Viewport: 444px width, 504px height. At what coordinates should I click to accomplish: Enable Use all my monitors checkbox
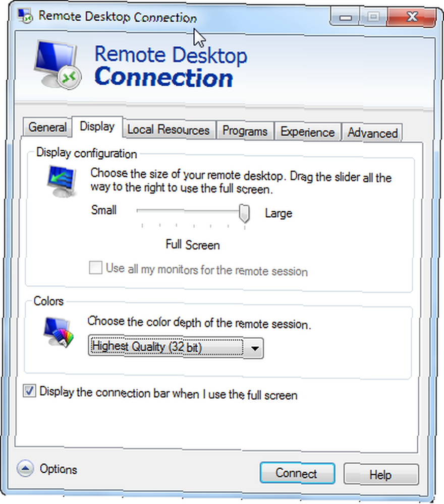click(95, 268)
